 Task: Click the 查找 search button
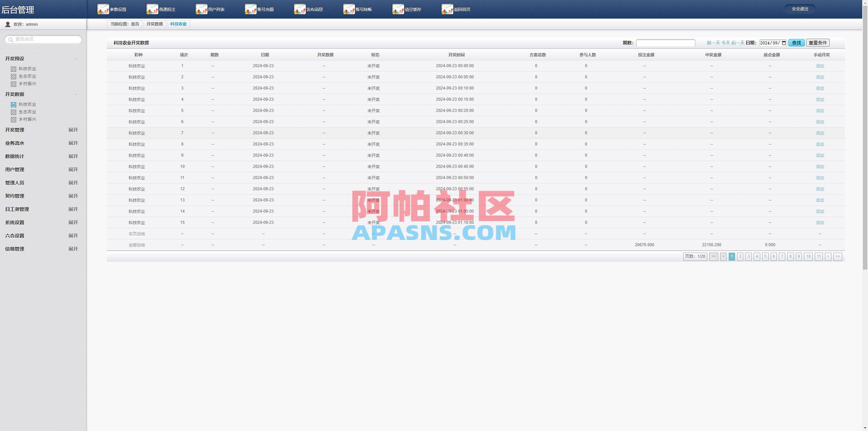pyautogui.click(x=796, y=43)
